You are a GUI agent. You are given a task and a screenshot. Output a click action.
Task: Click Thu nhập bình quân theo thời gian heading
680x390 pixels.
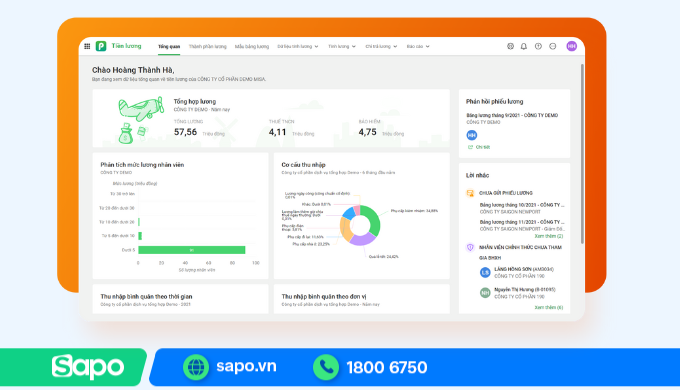(146, 297)
